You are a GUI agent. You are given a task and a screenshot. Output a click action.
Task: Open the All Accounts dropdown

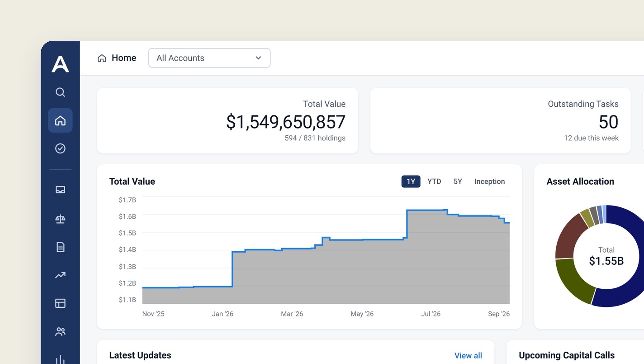209,58
